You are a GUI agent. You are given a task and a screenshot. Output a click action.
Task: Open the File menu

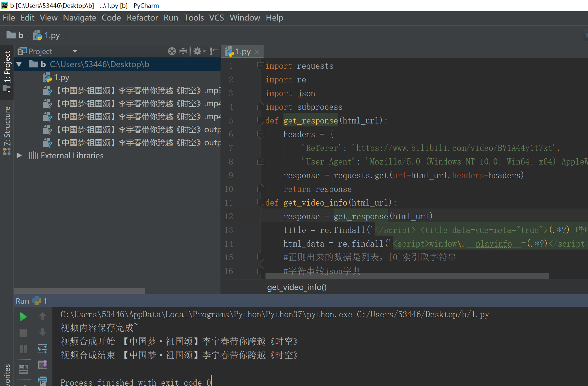9,18
